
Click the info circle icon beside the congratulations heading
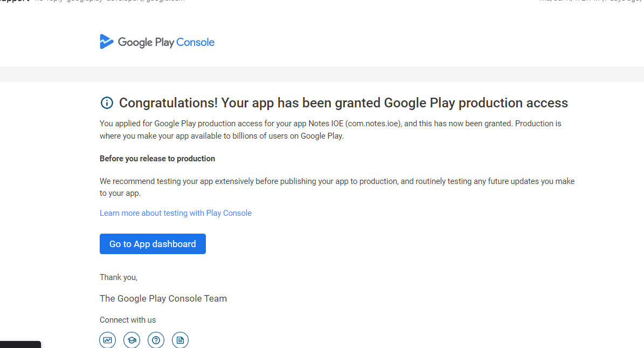[x=107, y=103]
